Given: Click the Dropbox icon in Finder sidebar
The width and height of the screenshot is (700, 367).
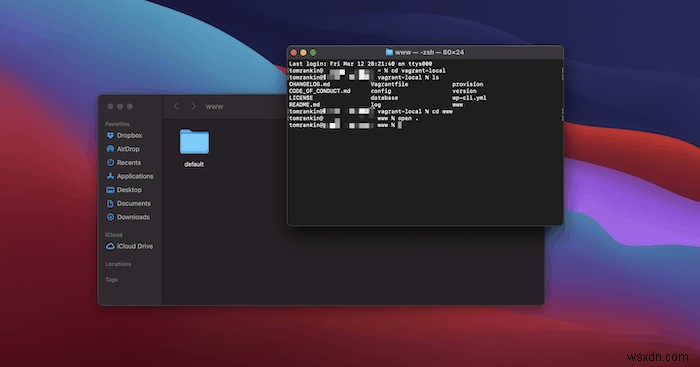Looking at the screenshot, I should (x=110, y=135).
